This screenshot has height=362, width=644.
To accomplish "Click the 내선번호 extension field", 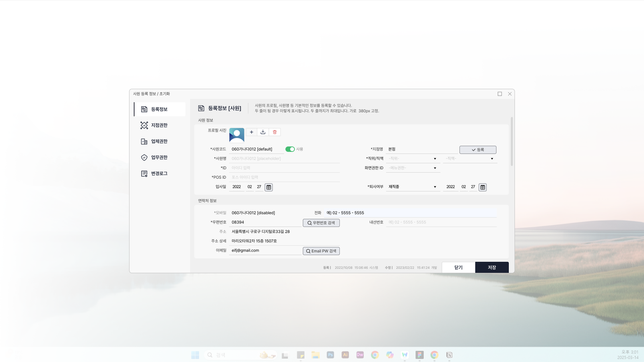I will coord(441,222).
